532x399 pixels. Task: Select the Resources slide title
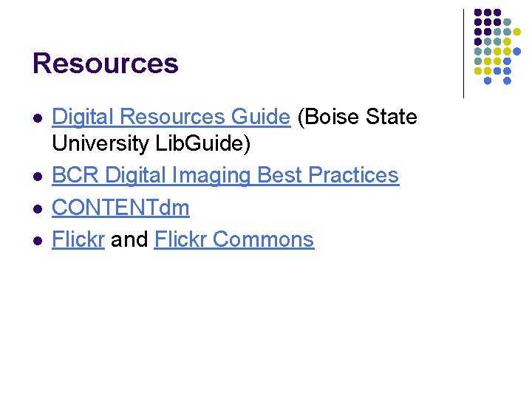point(106,64)
